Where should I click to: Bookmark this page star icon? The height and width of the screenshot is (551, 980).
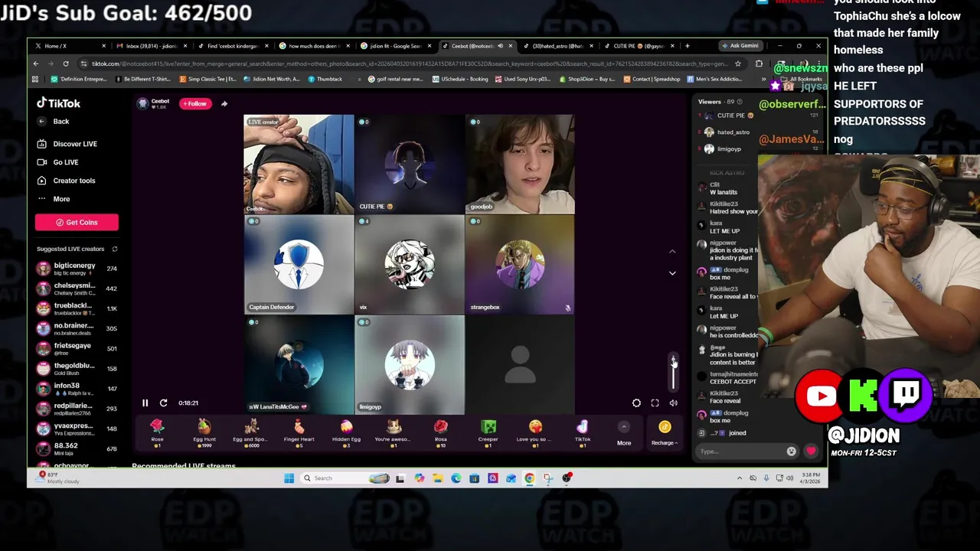click(738, 64)
